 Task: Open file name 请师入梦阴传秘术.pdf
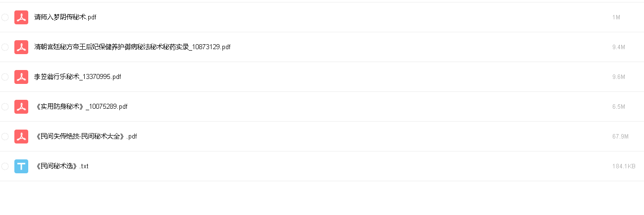65,17
